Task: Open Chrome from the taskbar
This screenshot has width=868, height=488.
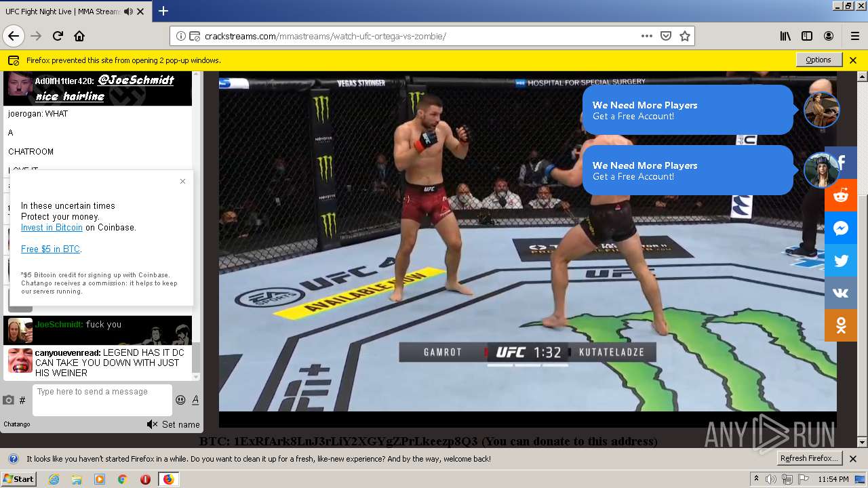Action: [x=122, y=479]
